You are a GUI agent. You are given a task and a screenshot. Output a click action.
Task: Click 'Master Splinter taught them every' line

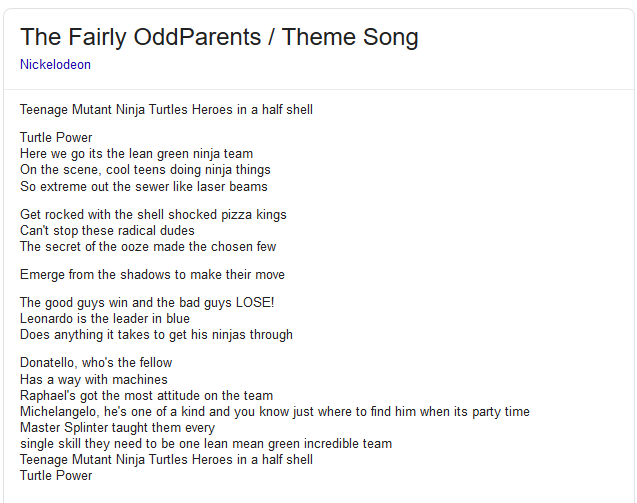[117, 427]
